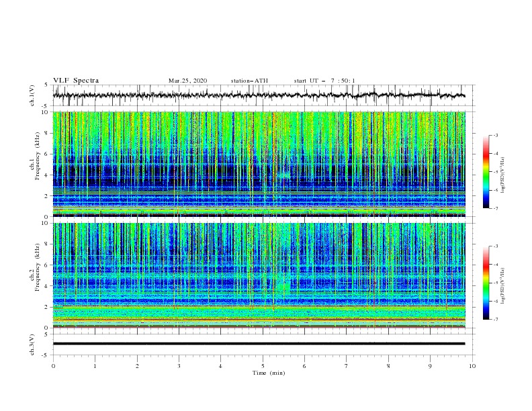Click the ch.1 spectrogram color bar
This screenshot has width=532, height=411.
(486, 172)
